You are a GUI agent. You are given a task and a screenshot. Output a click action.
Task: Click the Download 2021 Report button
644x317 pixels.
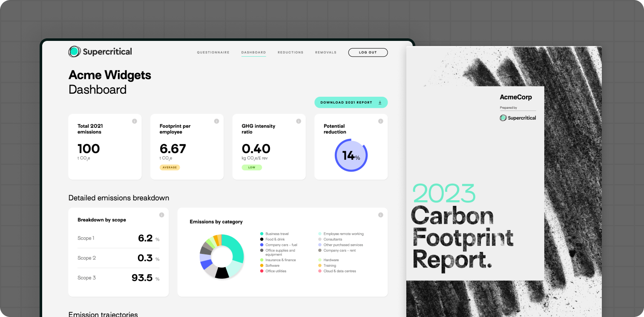coord(351,102)
